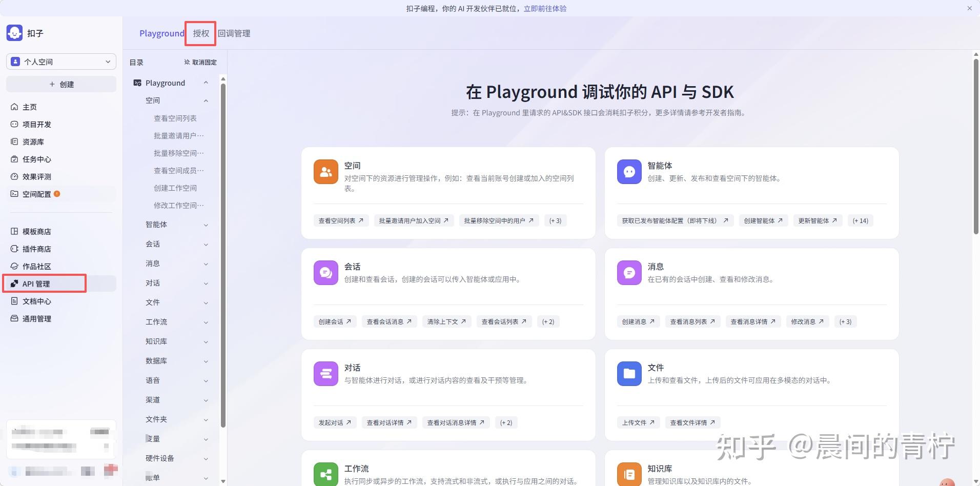Switch to the 回调管理 tab
980x486 pixels.
[x=234, y=33]
